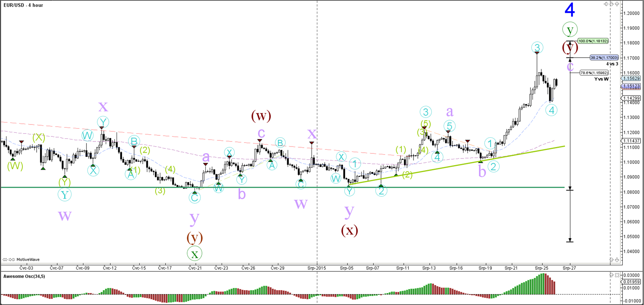Click the up-arrow icon in the Awesome Osc panel
644x305 pixels.
[x=612, y=275]
